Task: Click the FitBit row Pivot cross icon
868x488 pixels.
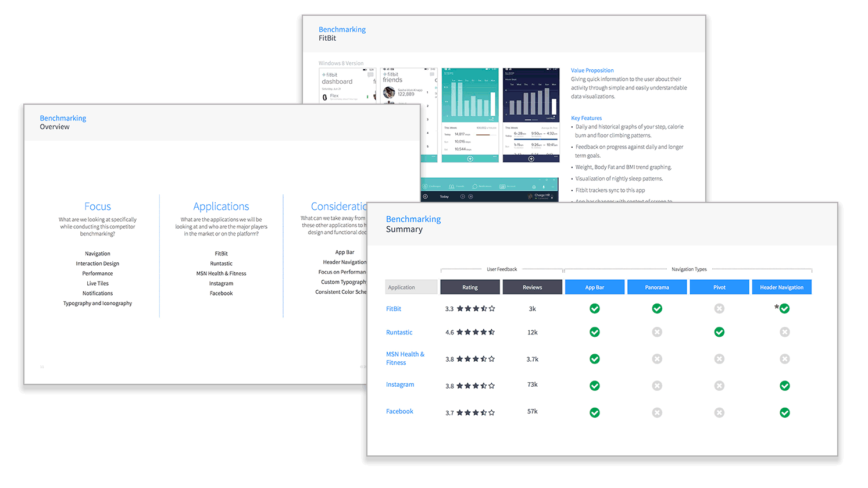Action: [719, 308]
